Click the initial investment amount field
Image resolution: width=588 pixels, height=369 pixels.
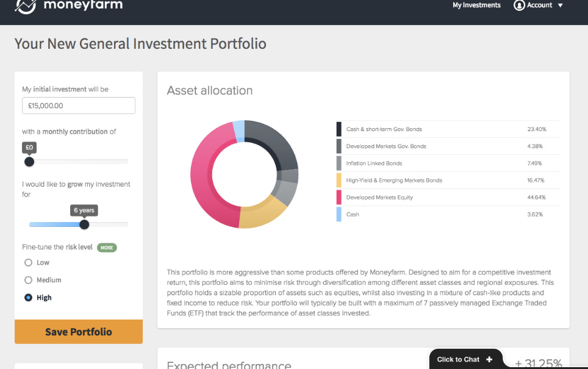(78, 106)
